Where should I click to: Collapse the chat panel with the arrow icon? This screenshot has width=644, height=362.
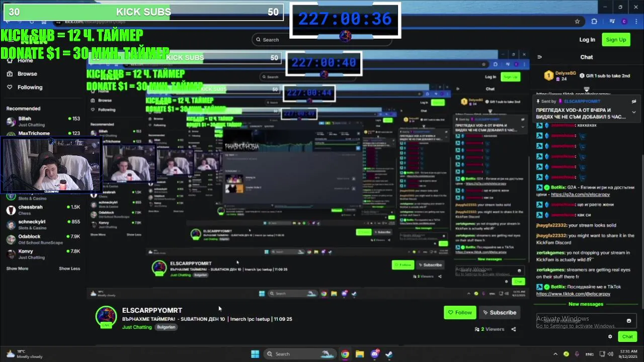tap(539, 57)
